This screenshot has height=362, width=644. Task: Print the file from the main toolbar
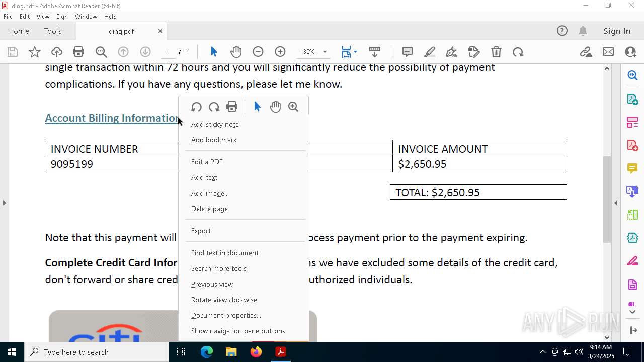pyautogui.click(x=78, y=52)
